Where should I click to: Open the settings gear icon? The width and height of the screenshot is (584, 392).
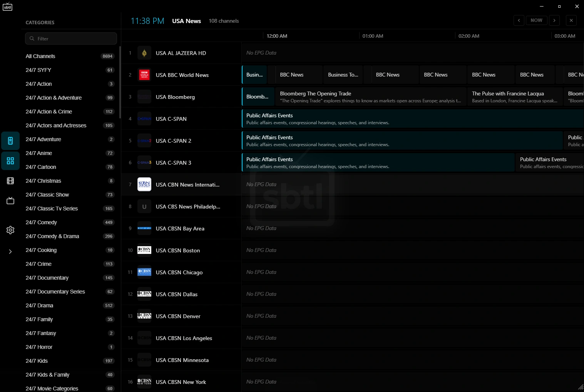(10, 230)
